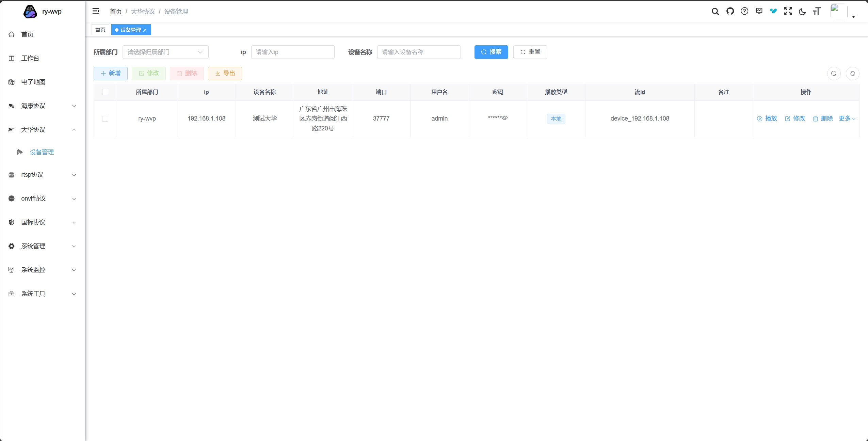Open the 所属部门 department dropdown
The width and height of the screenshot is (868, 441).
pos(165,52)
